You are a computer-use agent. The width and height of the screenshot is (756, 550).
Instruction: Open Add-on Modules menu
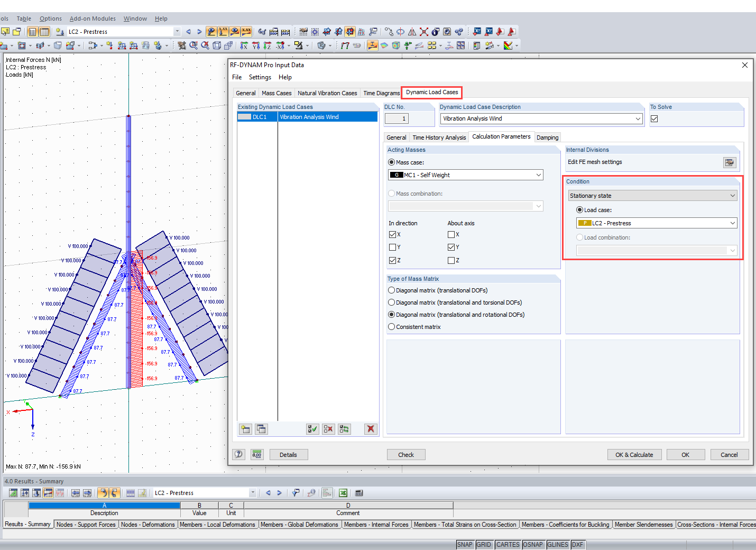[x=93, y=19]
